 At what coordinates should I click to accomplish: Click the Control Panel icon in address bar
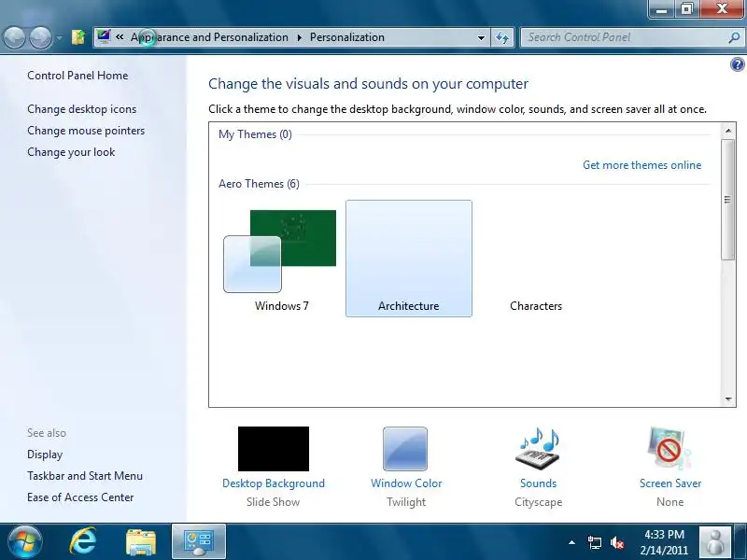(104, 36)
